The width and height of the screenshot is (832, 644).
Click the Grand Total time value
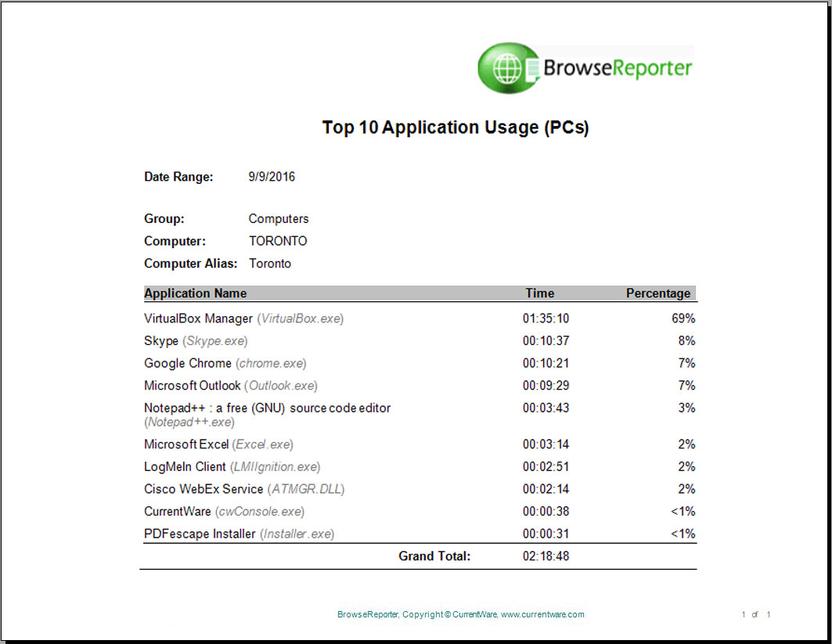point(548,556)
